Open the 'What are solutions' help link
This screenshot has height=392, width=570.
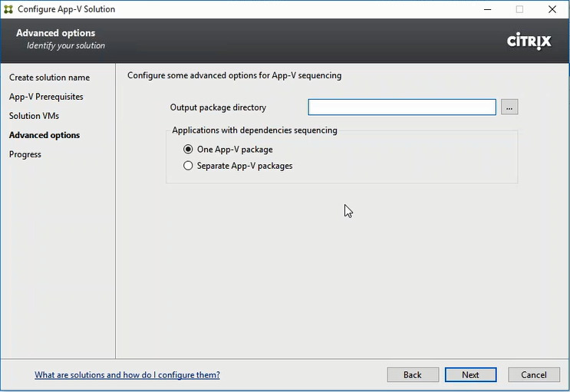[127, 375]
